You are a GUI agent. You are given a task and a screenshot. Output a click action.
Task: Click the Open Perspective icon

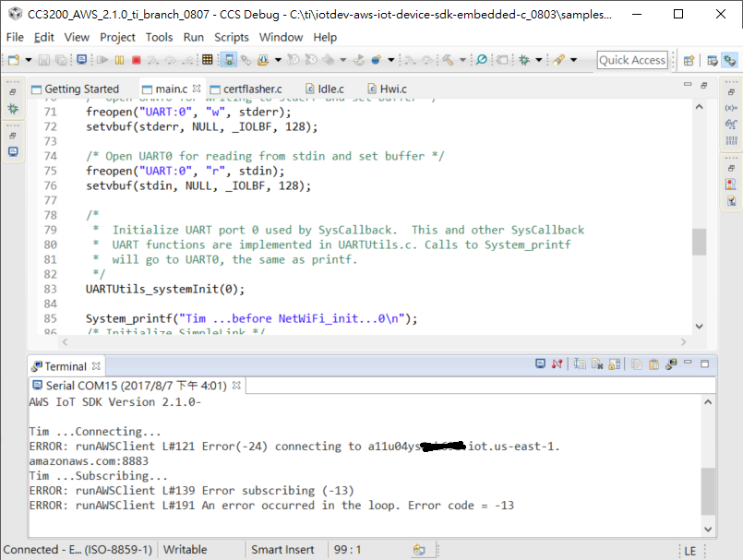(689, 60)
